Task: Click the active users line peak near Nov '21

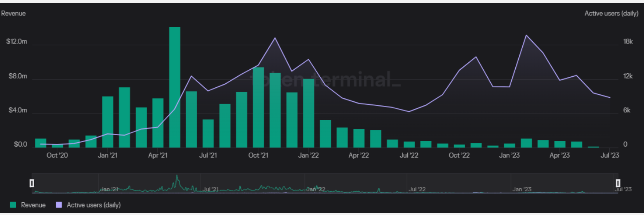Action: 275,38
